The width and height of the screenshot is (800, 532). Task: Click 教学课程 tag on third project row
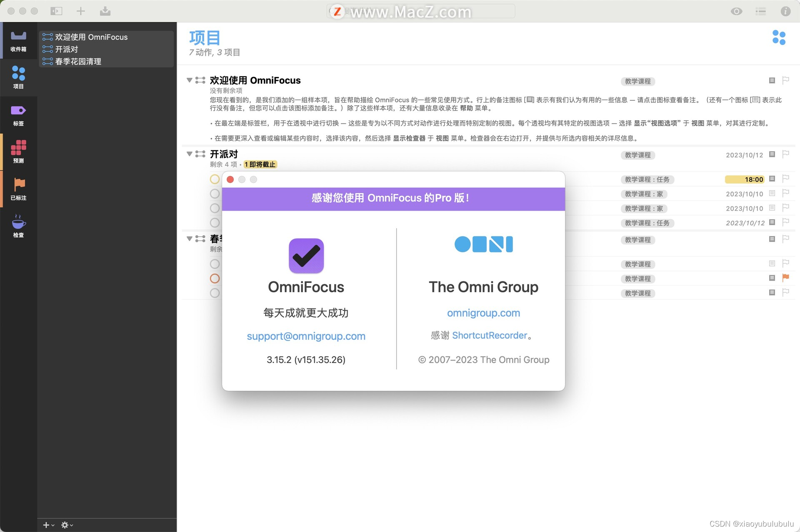[x=637, y=240]
